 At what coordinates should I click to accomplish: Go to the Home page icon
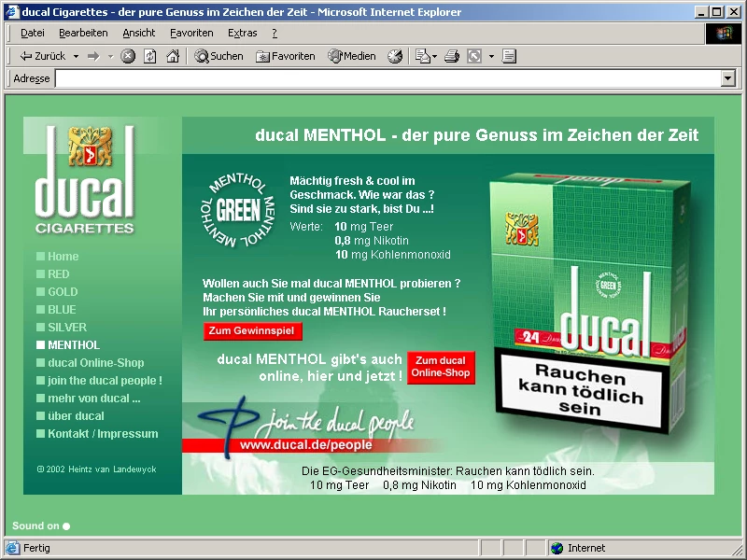pos(172,56)
